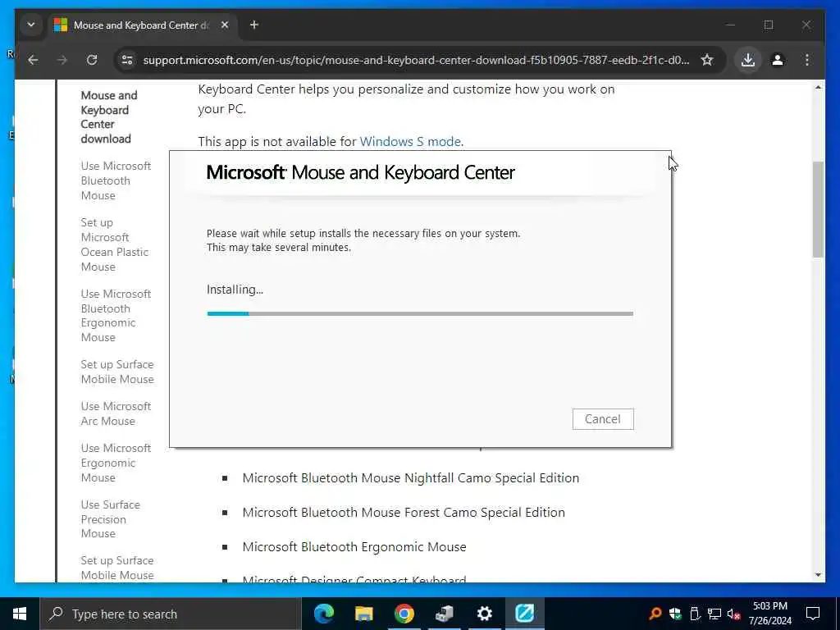Open the Windows Start menu

[20, 614]
